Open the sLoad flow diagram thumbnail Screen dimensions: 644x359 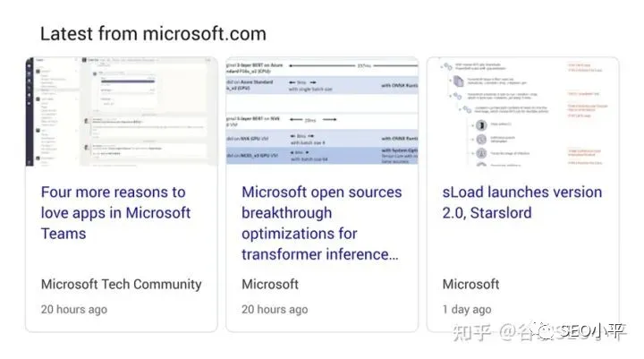[x=523, y=111]
